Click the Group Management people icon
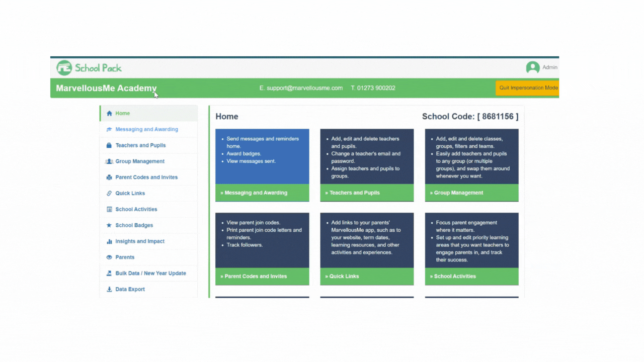Image resolution: width=644 pixels, height=362 pixels. tap(109, 161)
